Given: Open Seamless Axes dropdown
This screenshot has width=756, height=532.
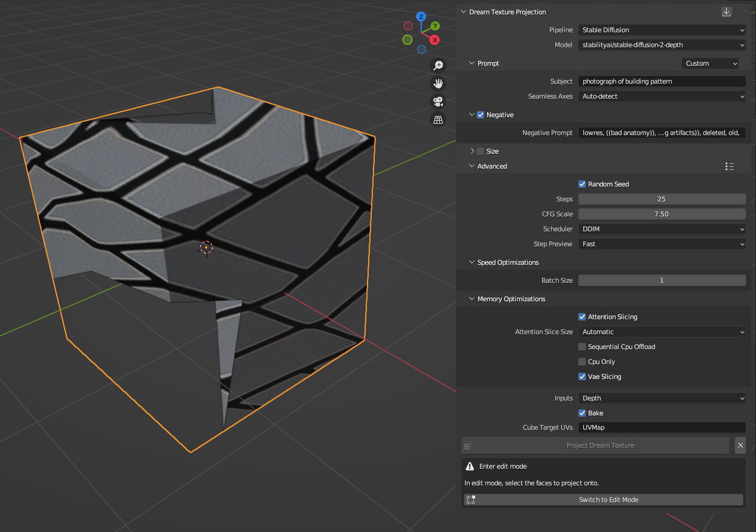Looking at the screenshot, I should coord(662,96).
